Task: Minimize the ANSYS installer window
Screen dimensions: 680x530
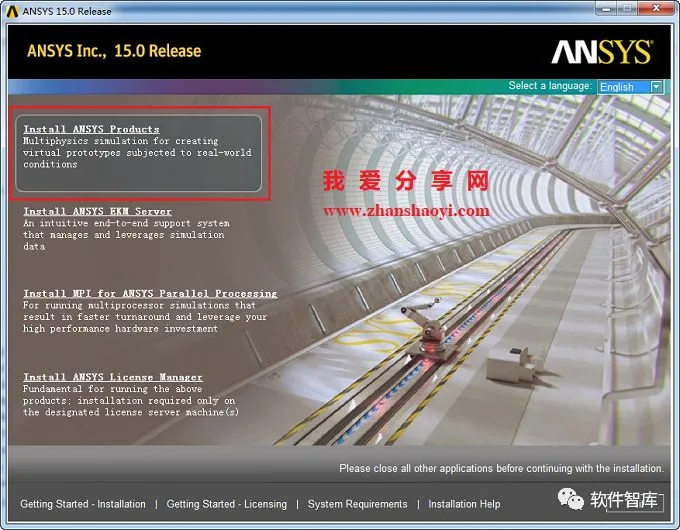Action: tap(607, 8)
